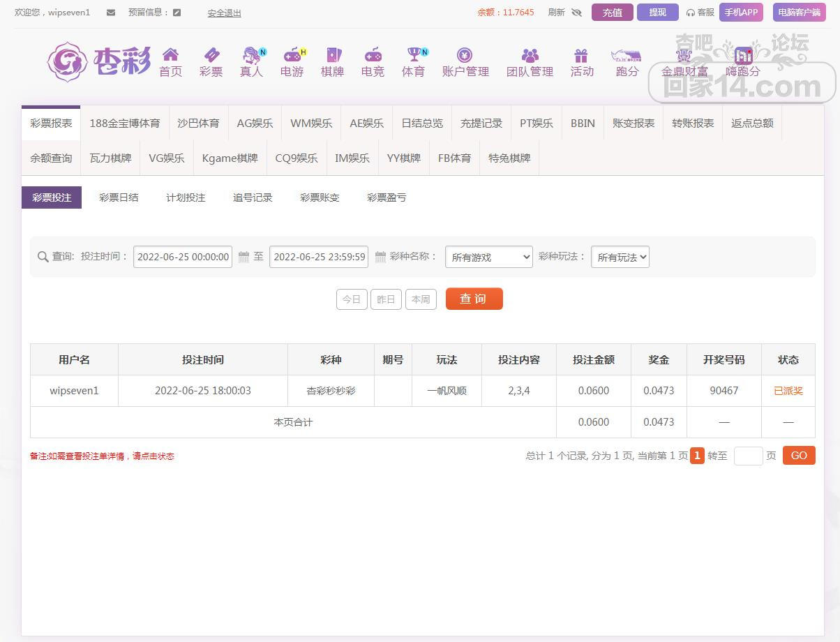The width and height of the screenshot is (840, 642).
Task: Open the 彩票 lottery ticket icon
Action: coord(211,56)
